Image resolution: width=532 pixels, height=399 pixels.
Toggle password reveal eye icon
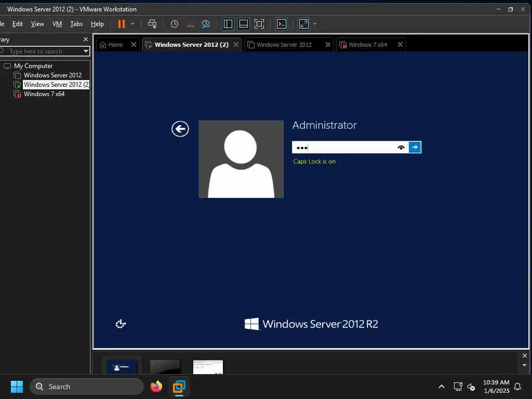pyautogui.click(x=401, y=147)
